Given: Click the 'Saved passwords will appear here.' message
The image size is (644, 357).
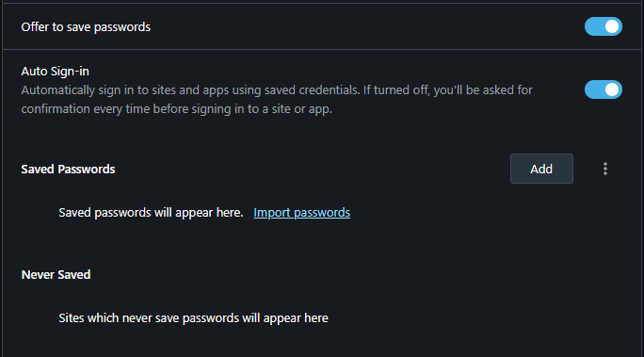Looking at the screenshot, I should [x=151, y=213].
